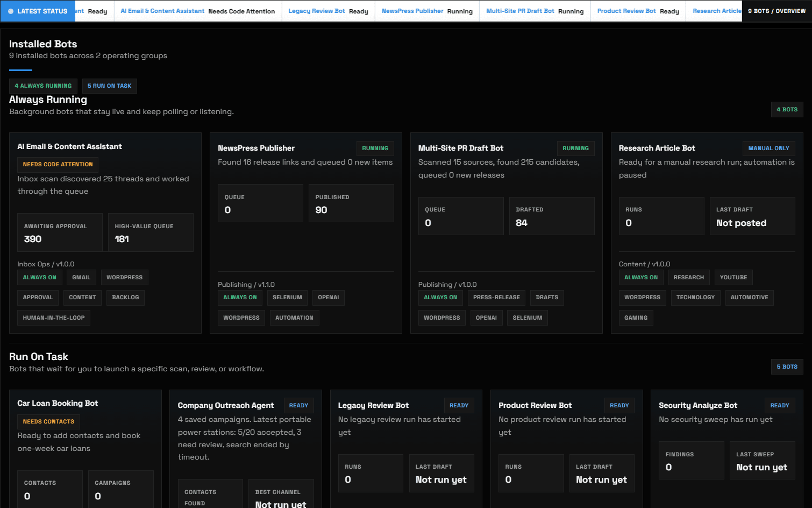
Task: Click the Technology tag
Action: point(695,298)
